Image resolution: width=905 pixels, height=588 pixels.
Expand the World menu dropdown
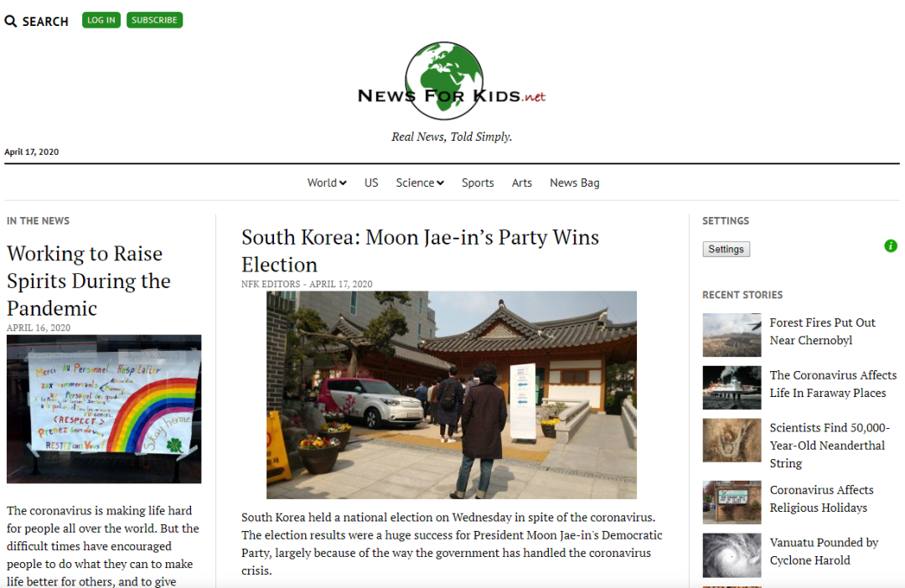pos(327,183)
